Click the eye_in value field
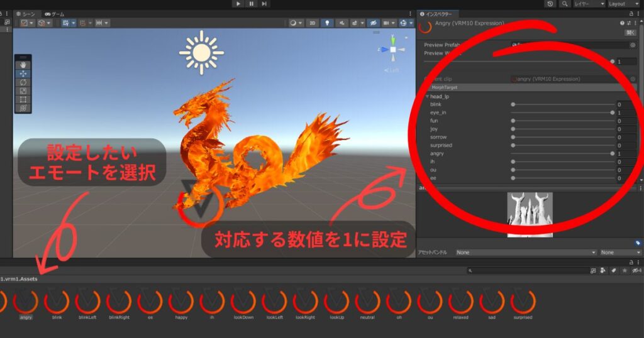The image size is (644, 338). 627,113
